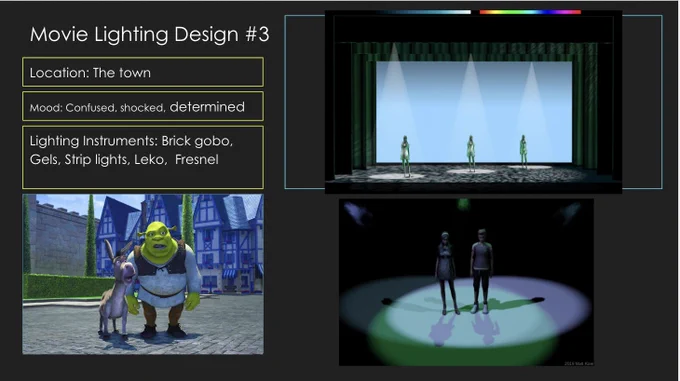Click the blue-to-white gradient bar above the stage
This screenshot has height=381, width=680.
[424, 12]
